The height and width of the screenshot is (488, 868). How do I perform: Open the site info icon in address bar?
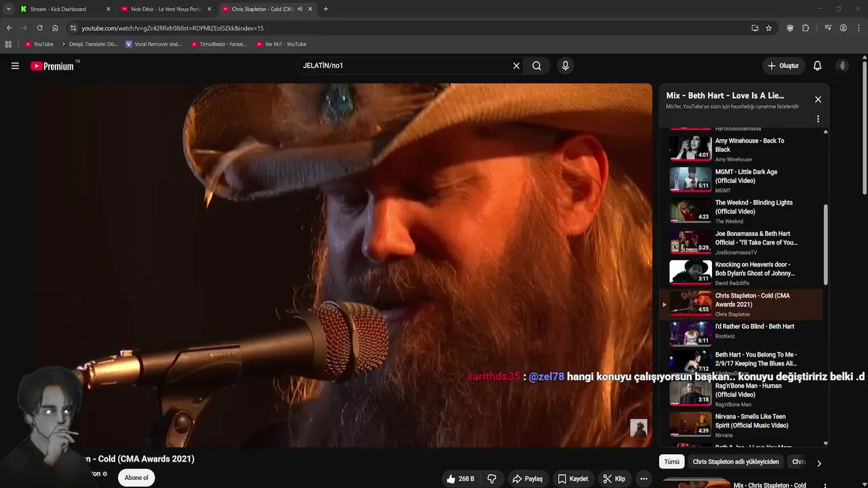click(x=73, y=28)
